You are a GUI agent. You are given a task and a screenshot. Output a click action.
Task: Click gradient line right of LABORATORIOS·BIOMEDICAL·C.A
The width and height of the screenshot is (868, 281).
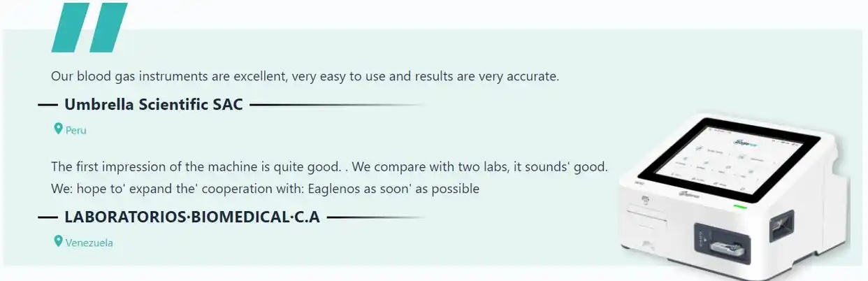coord(377,217)
